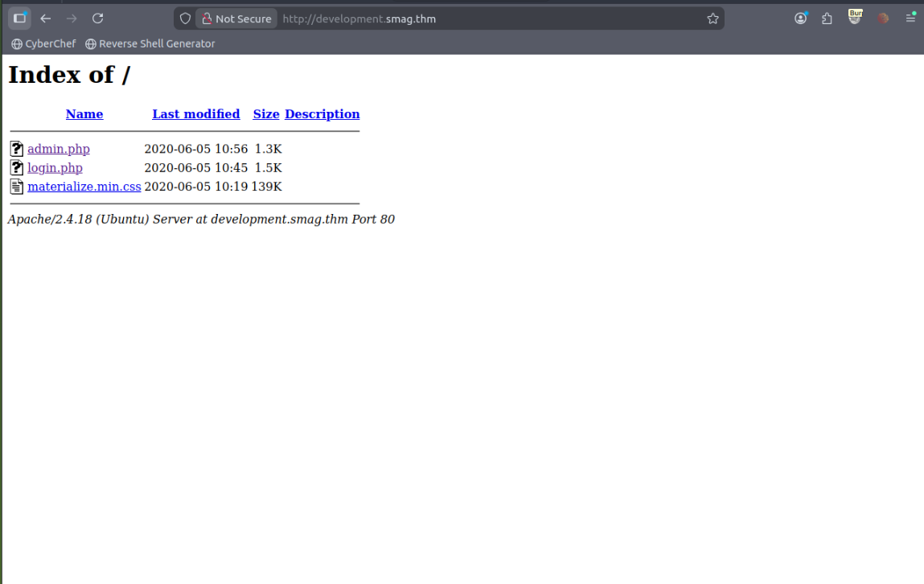Viewport: 924px width, 584px height.
Task: Bookmark this page with the star
Action: [x=713, y=19]
